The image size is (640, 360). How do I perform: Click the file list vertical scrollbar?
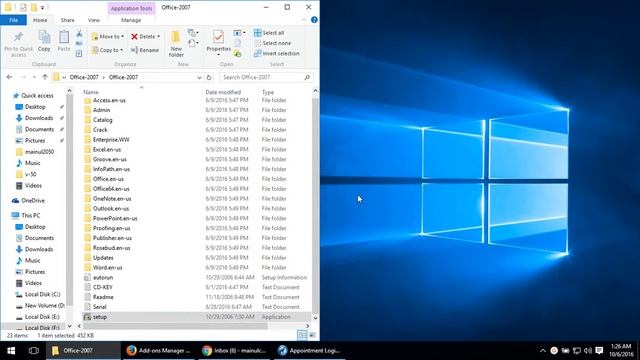pos(315,204)
